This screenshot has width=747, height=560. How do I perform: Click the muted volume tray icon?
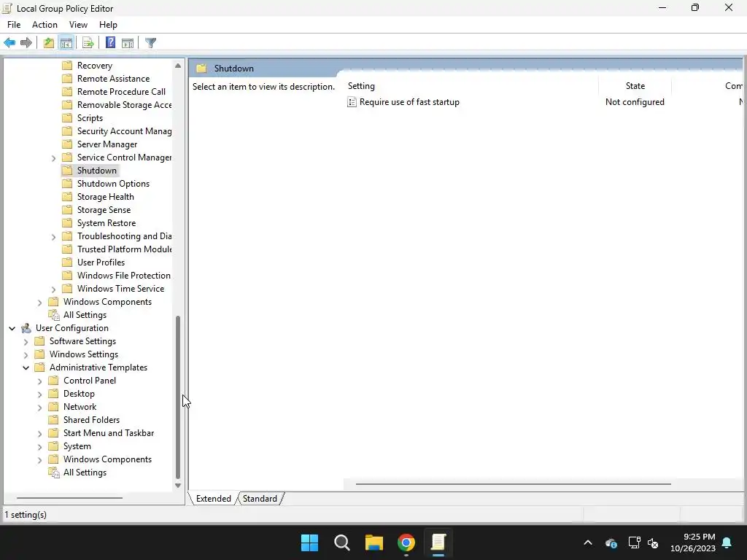(653, 542)
